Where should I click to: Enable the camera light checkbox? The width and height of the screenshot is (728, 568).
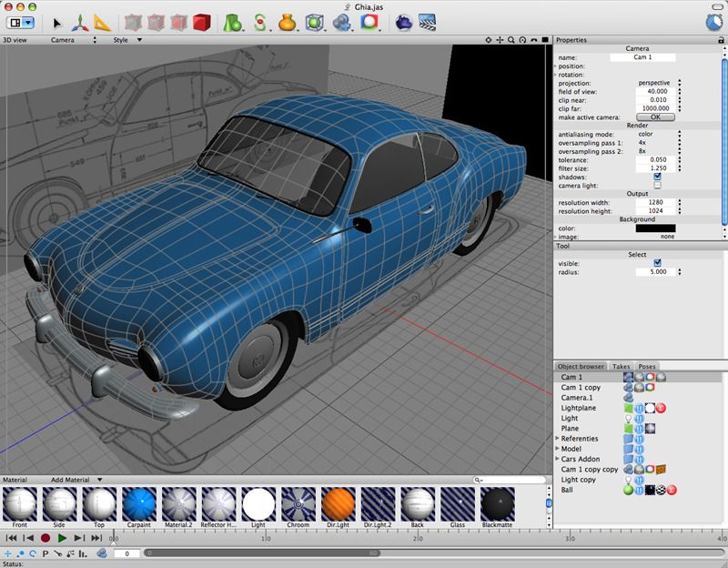657,185
